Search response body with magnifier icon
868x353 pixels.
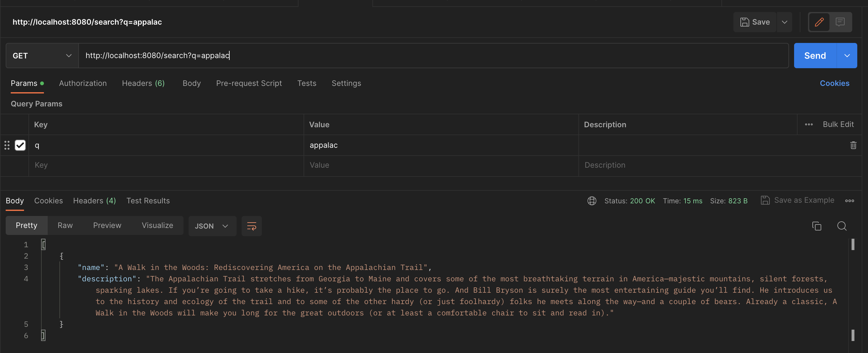(841, 226)
